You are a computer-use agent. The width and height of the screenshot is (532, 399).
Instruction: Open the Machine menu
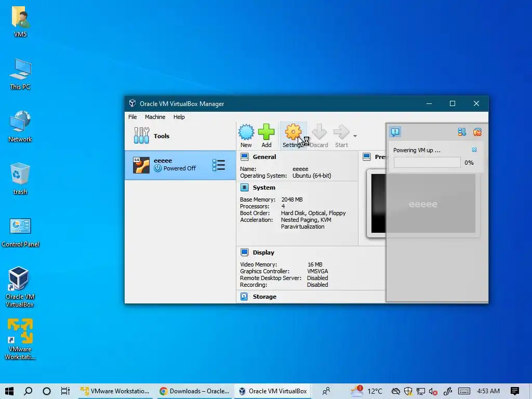(x=155, y=117)
